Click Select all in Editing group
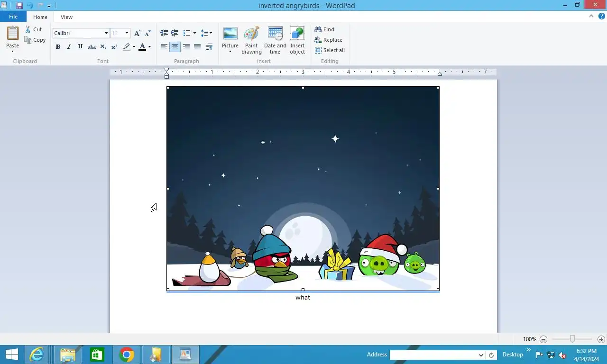Viewport: 607px width, 364px height. coord(330,50)
